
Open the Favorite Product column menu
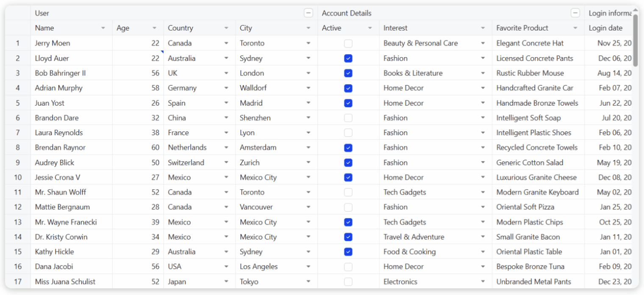coord(575,28)
